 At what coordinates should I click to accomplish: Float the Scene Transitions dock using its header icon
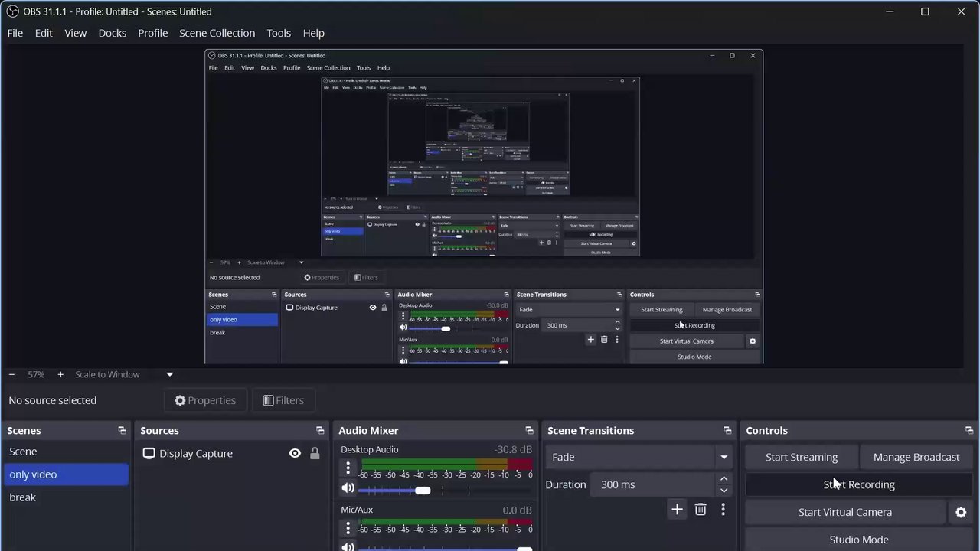(x=727, y=431)
